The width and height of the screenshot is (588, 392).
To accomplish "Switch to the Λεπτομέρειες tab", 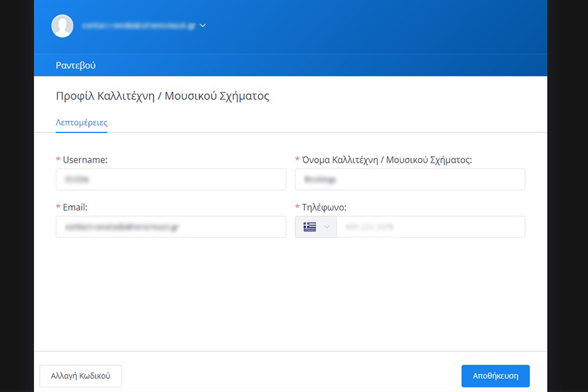I will 82,122.
